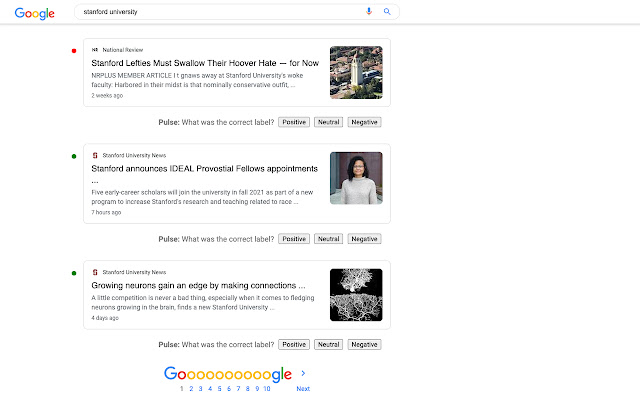
Task: Go to results page 8
Action: point(248,389)
